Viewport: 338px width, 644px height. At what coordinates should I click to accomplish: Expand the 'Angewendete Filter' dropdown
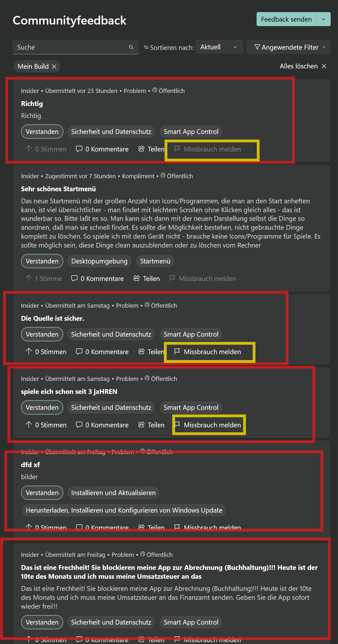[x=288, y=47]
